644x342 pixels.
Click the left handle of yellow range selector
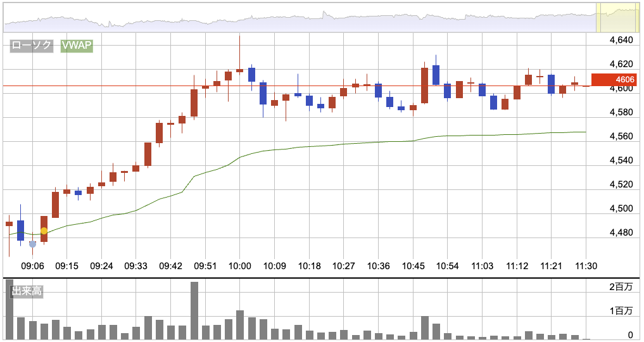598,17
